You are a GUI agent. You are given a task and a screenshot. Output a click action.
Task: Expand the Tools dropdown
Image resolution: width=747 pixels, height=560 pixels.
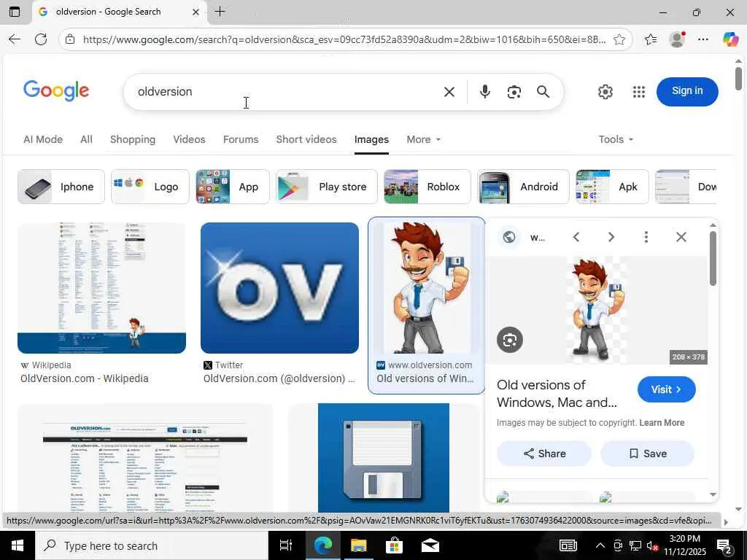coord(616,139)
